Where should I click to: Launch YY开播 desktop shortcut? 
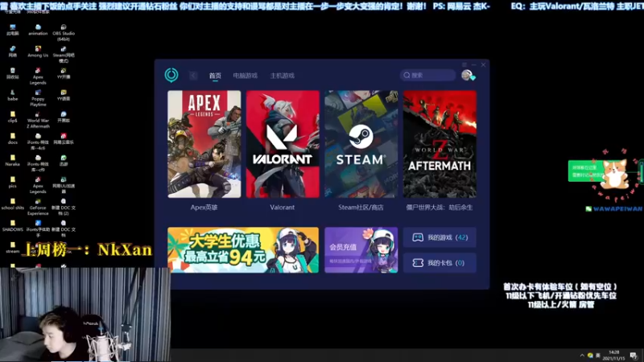pyautogui.click(x=64, y=73)
